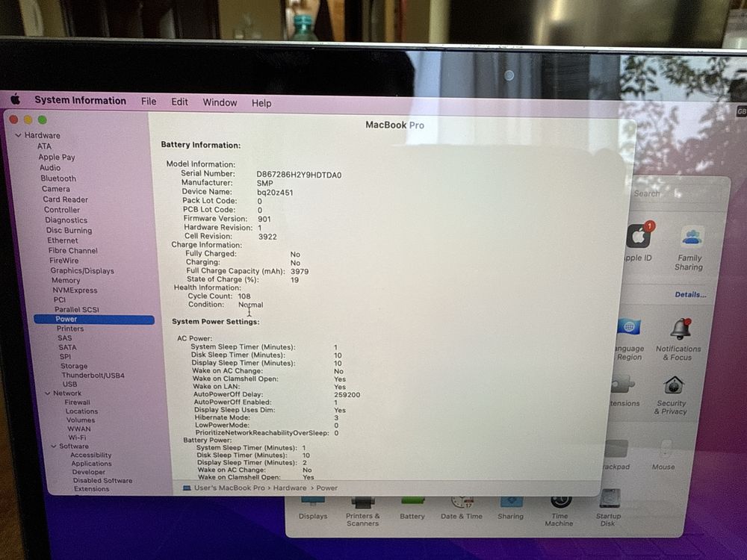Open Family Sharing in System Preferences
The height and width of the screenshot is (560, 747).
tap(689, 249)
